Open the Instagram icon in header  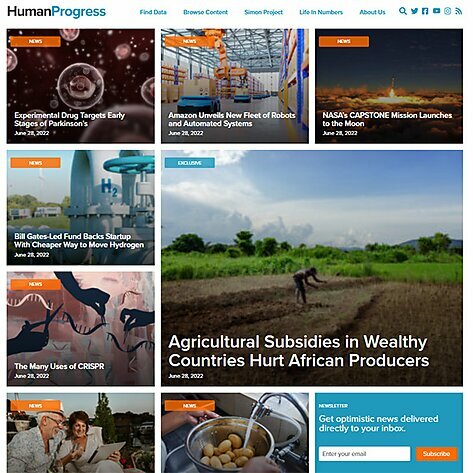[x=448, y=11]
